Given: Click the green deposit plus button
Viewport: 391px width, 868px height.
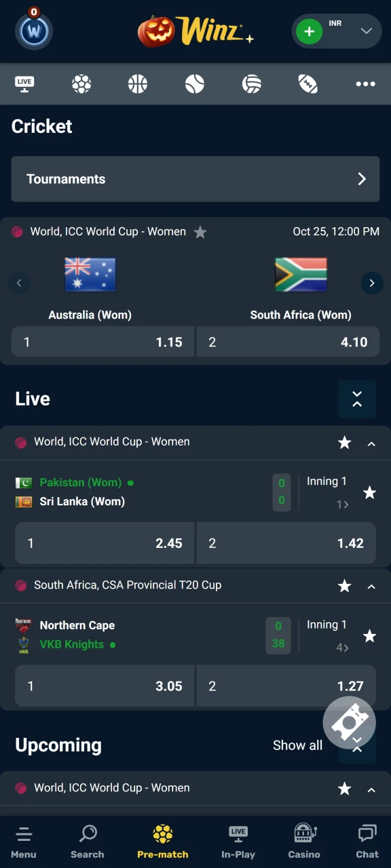Looking at the screenshot, I should tap(310, 31).
